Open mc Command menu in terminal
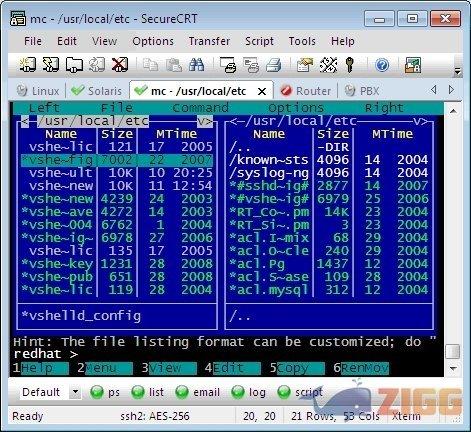Screen dimensions: 471x432 tap(201, 108)
